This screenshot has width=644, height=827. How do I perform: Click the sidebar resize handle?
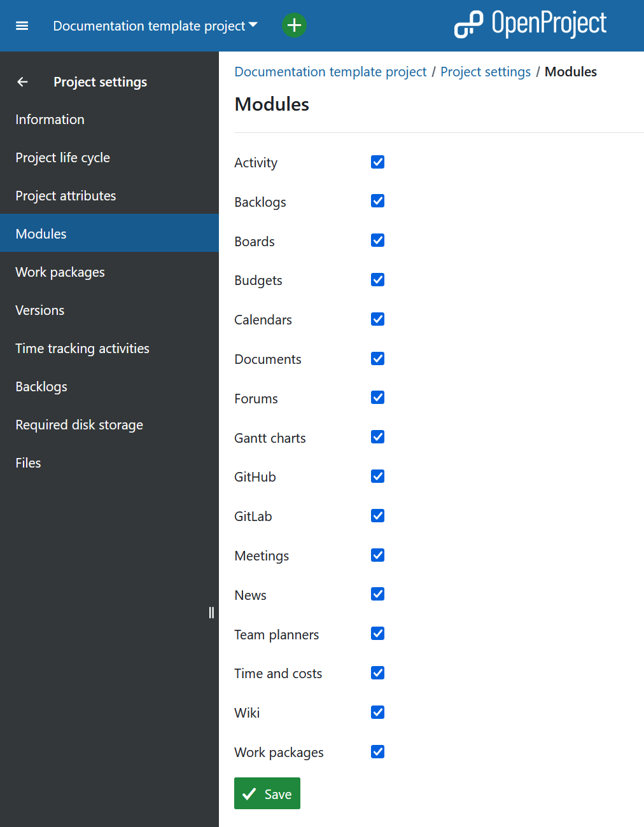(x=211, y=613)
